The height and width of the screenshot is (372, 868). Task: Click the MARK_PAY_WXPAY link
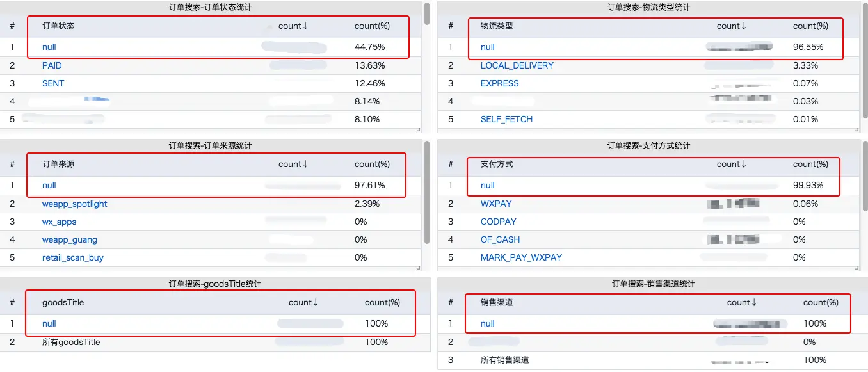521,257
